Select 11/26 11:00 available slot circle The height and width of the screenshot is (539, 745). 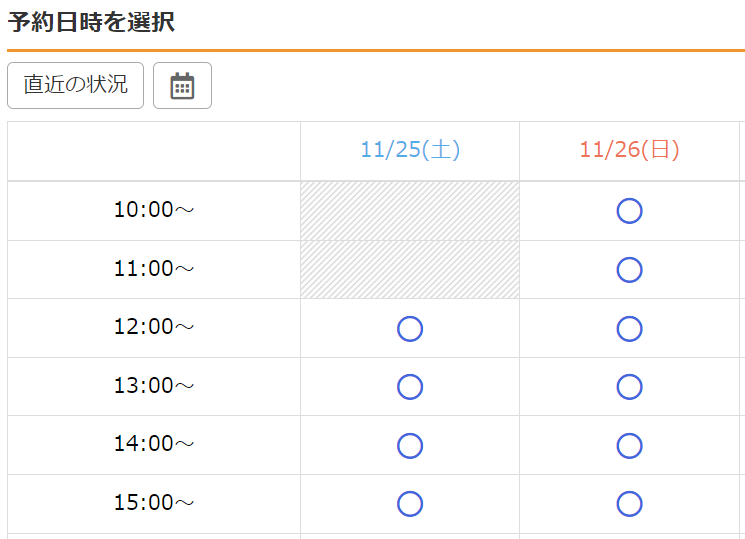(x=630, y=270)
